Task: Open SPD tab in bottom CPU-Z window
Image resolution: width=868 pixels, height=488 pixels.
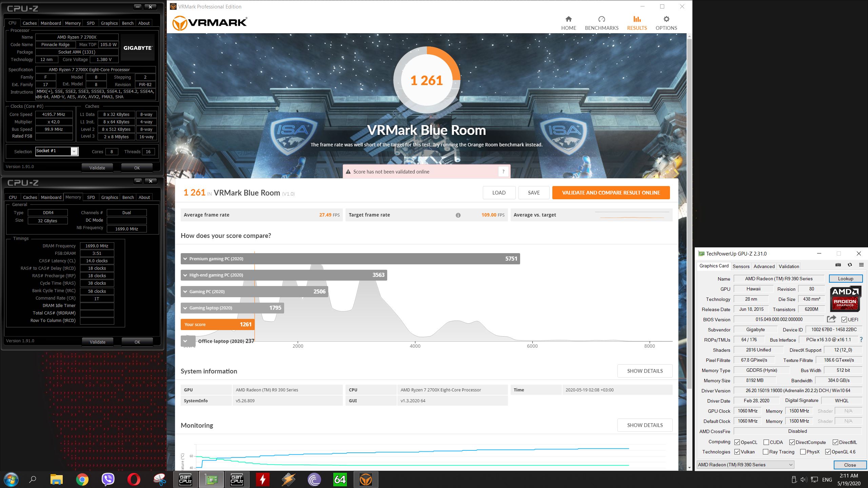Action: click(91, 197)
